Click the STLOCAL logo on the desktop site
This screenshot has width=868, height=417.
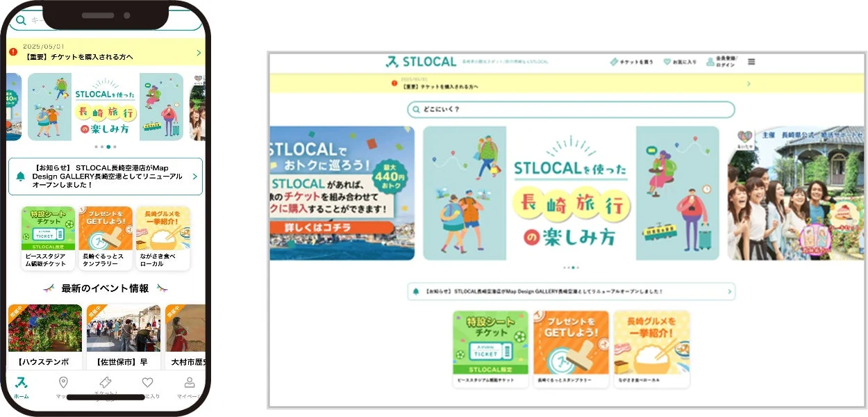pyautogui.click(x=421, y=61)
